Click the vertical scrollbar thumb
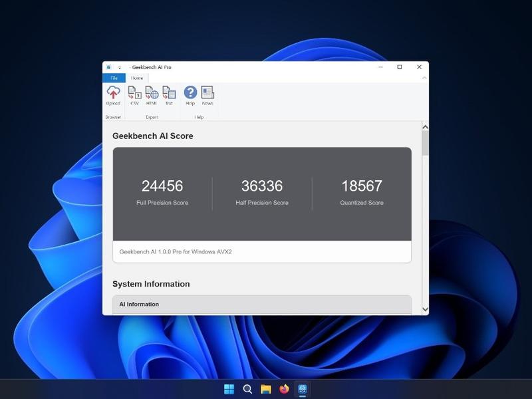Image resolution: width=532 pixels, height=399 pixels. pos(425,144)
